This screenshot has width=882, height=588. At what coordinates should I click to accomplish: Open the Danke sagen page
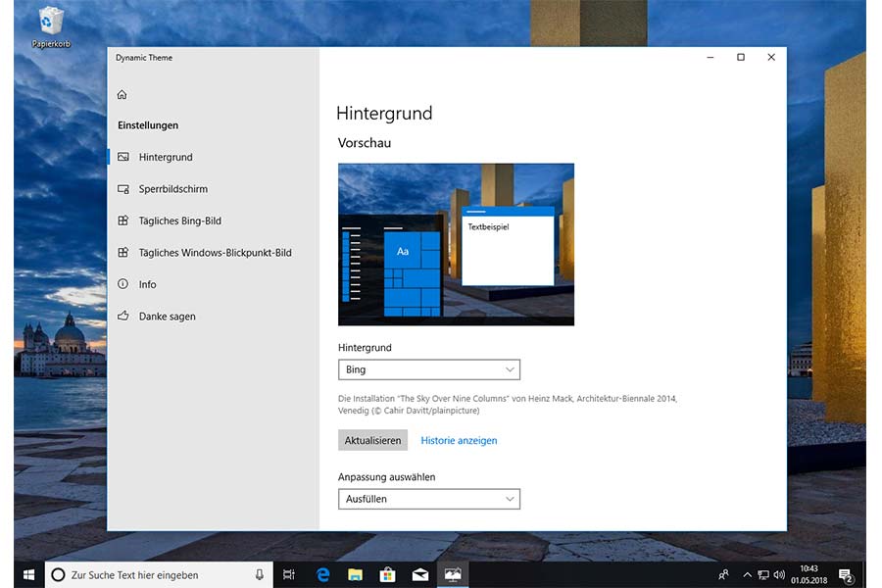click(x=214, y=317)
